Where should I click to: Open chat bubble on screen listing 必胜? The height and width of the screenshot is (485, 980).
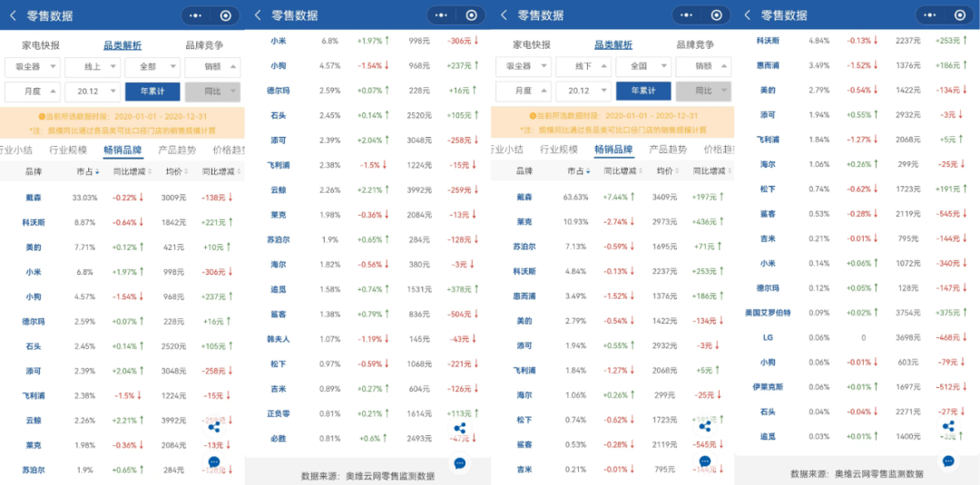(460, 463)
